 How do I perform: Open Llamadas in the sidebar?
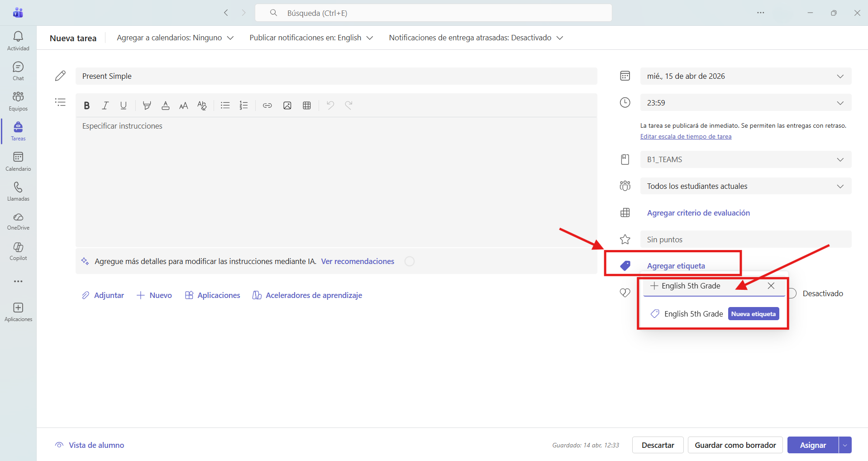[18, 192]
